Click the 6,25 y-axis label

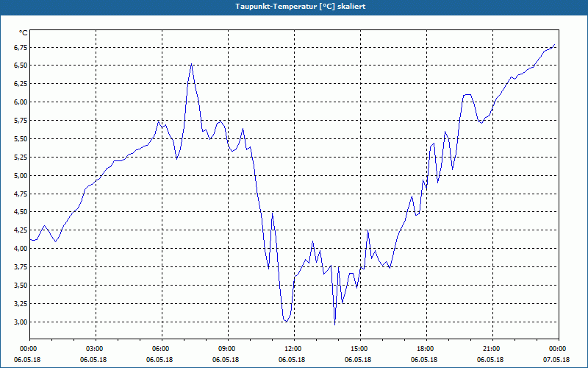click(x=21, y=84)
